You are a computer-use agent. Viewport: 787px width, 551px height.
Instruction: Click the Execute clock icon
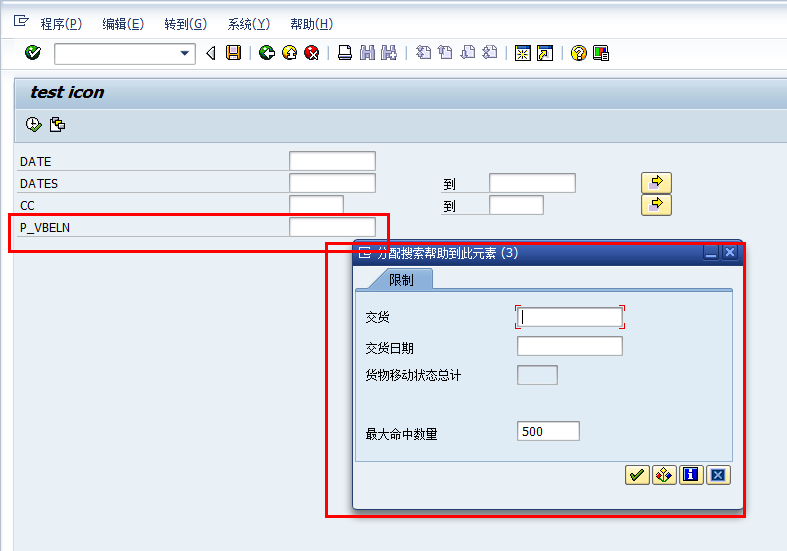coord(34,124)
